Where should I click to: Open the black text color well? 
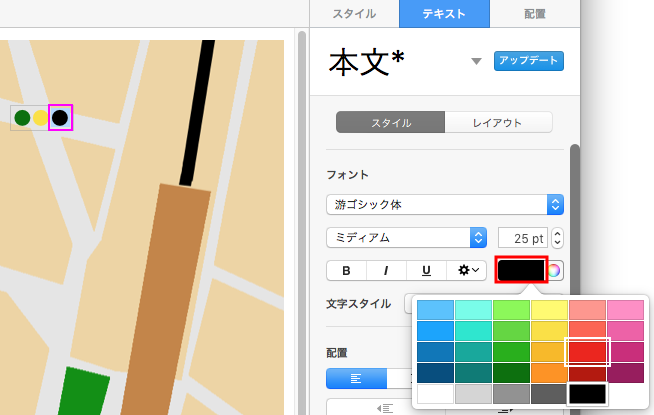pos(521,270)
